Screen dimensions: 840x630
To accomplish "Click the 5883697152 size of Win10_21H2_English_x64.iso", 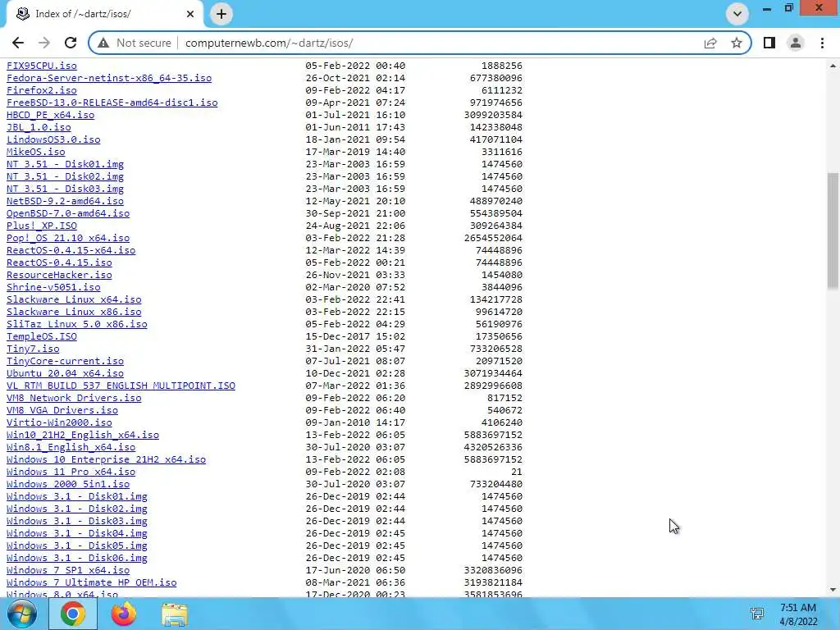I will tap(493, 435).
